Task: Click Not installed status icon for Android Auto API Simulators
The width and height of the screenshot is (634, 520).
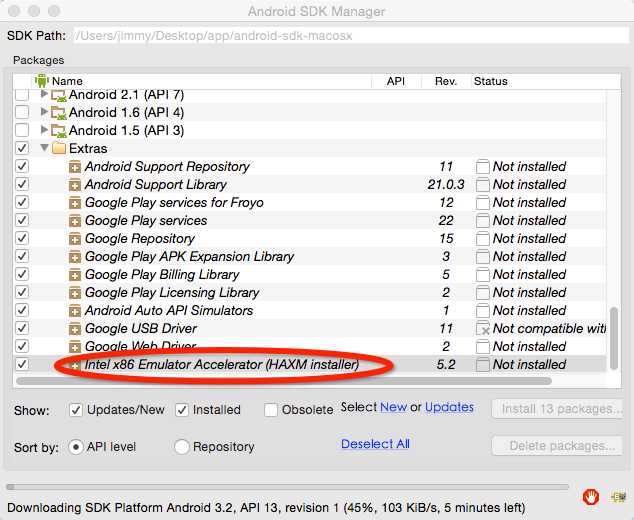Action: coord(482,311)
